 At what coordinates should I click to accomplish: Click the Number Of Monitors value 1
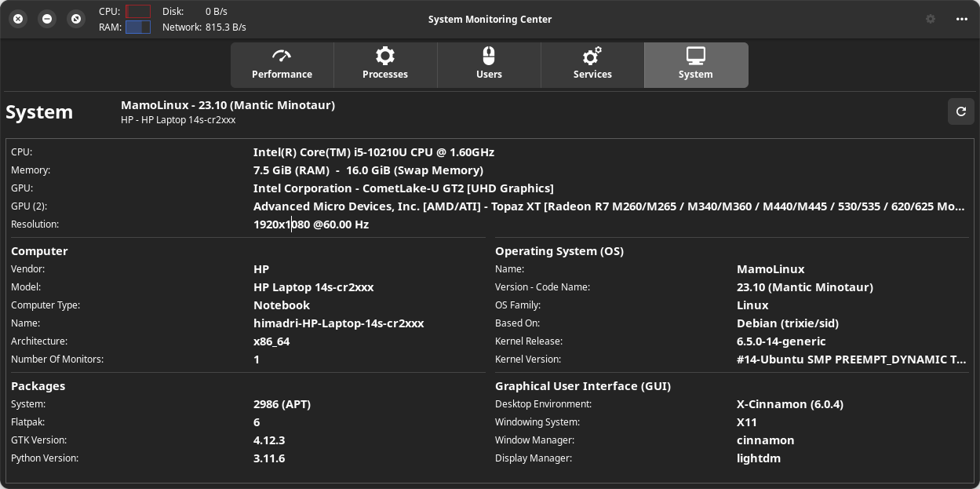pos(257,359)
